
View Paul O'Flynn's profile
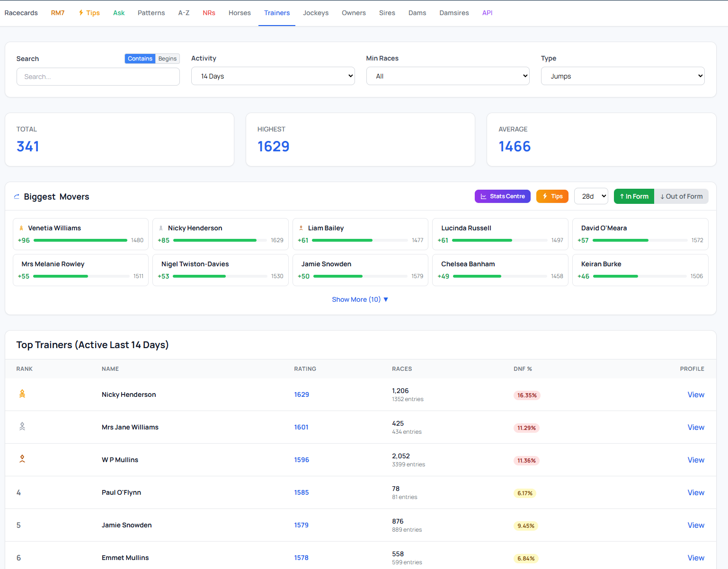[x=696, y=492]
